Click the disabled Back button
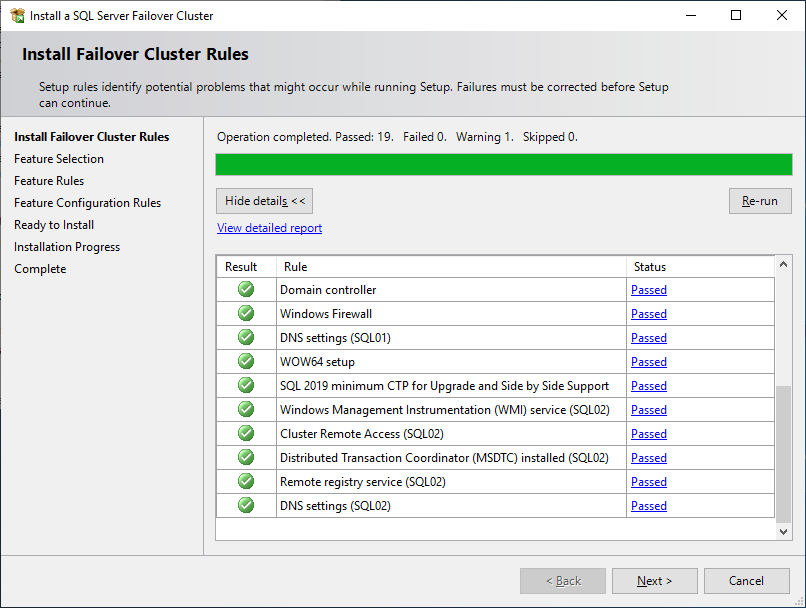The width and height of the screenshot is (806, 608). (x=563, y=581)
